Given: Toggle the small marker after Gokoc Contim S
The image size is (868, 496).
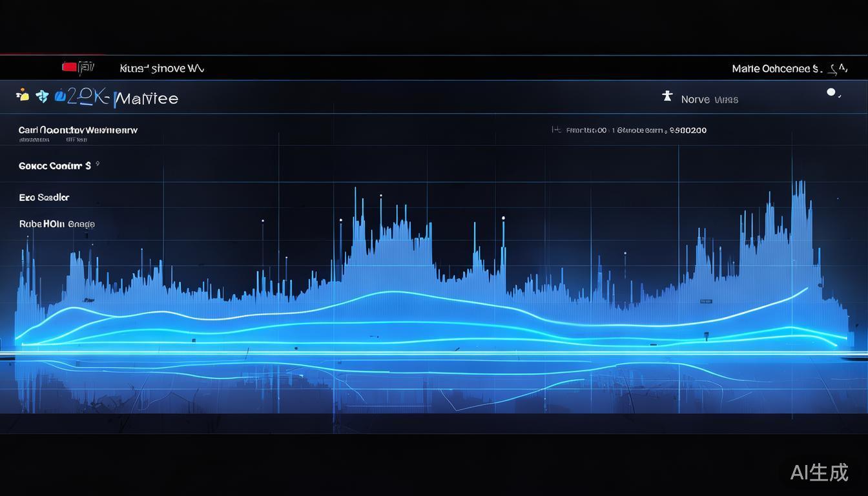Looking at the screenshot, I should pos(97,164).
